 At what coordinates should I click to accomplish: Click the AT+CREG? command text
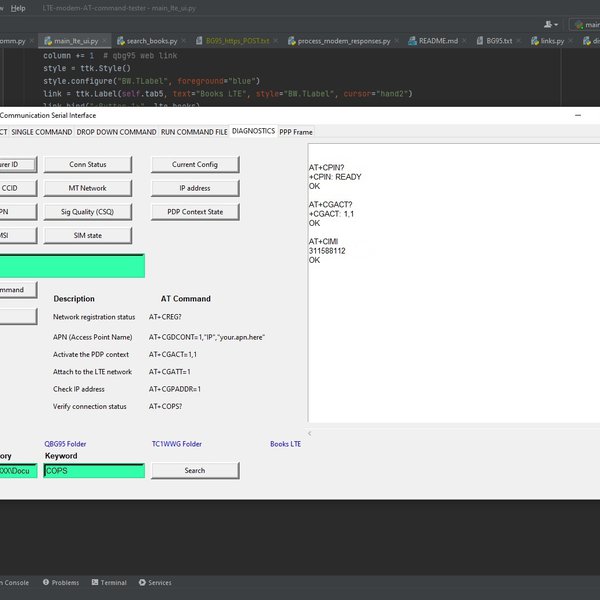point(165,317)
